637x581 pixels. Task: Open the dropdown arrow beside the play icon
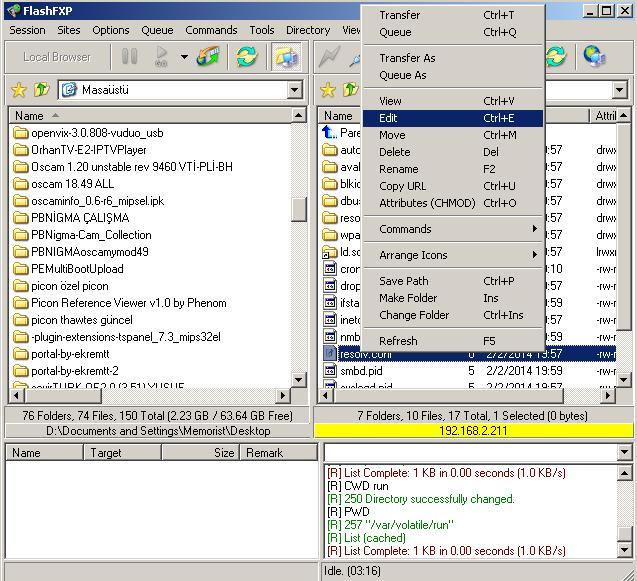[184, 56]
